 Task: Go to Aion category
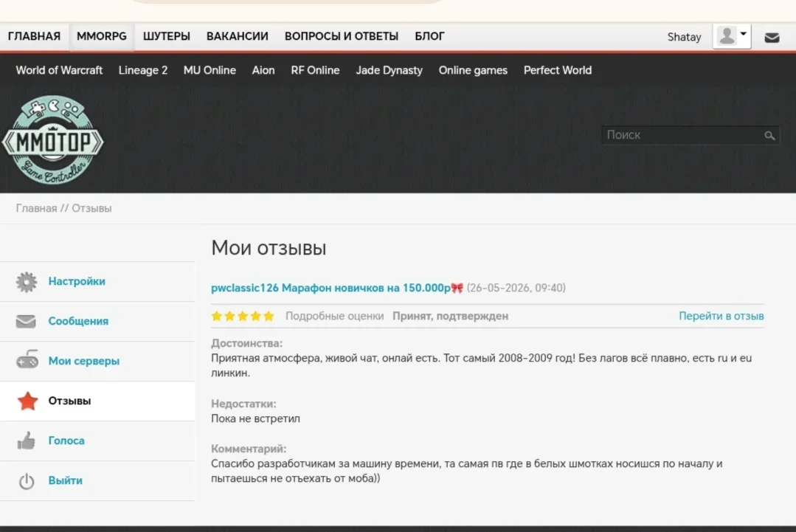click(x=263, y=71)
